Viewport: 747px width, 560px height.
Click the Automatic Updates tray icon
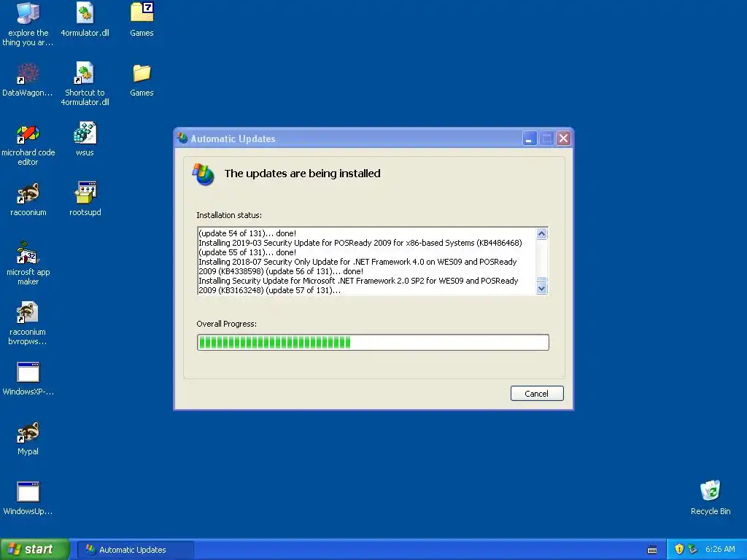coord(693,549)
